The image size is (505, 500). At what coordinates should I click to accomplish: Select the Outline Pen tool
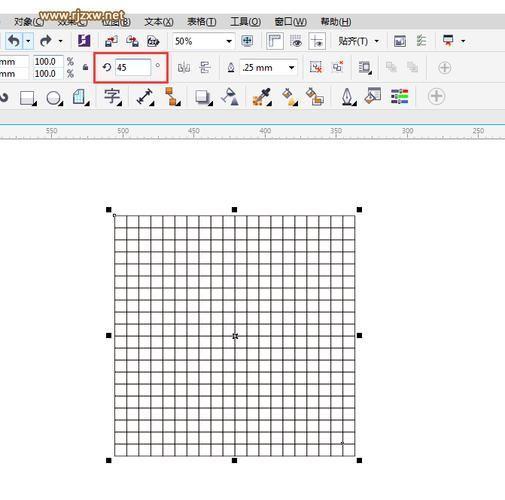pos(348,97)
